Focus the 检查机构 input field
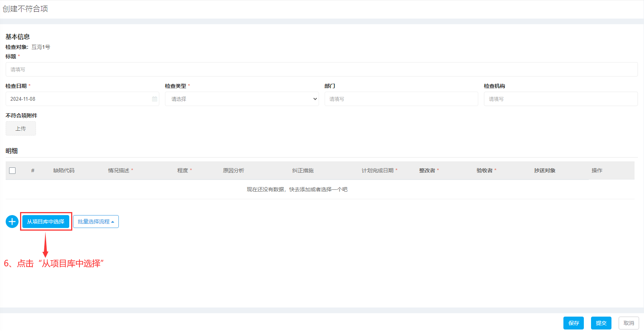The height and width of the screenshot is (331, 644). coord(561,99)
